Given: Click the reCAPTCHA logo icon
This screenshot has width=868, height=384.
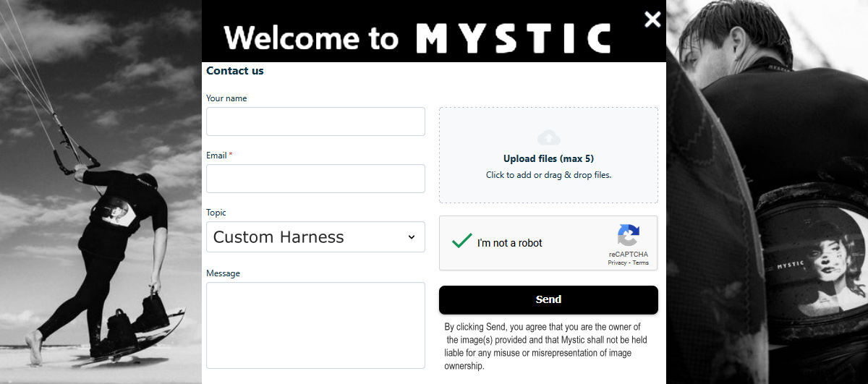Looking at the screenshot, I should tap(628, 236).
